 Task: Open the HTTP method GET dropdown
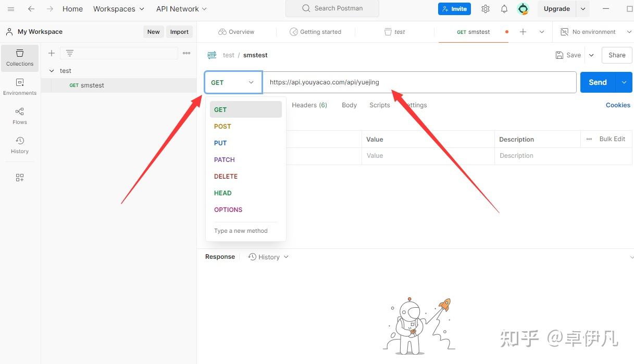click(x=233, y=82)
